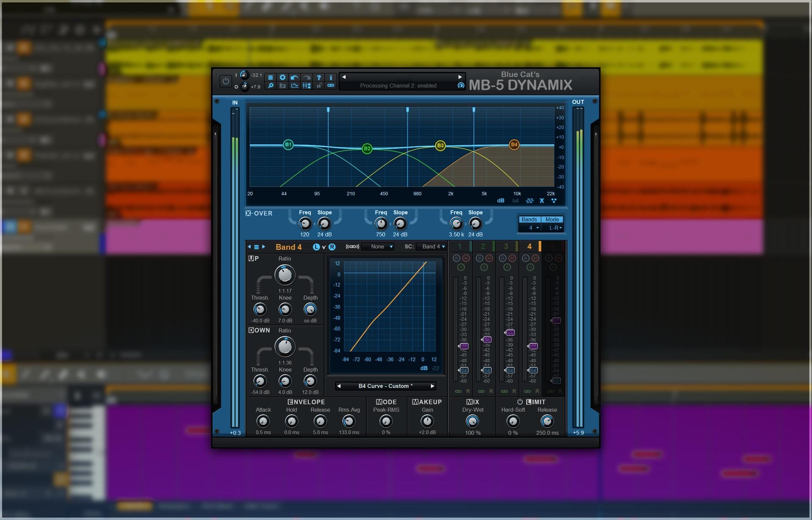Click the undo arrow icon
This screenshot has width=812, height=520.
[x=294, y=77]
